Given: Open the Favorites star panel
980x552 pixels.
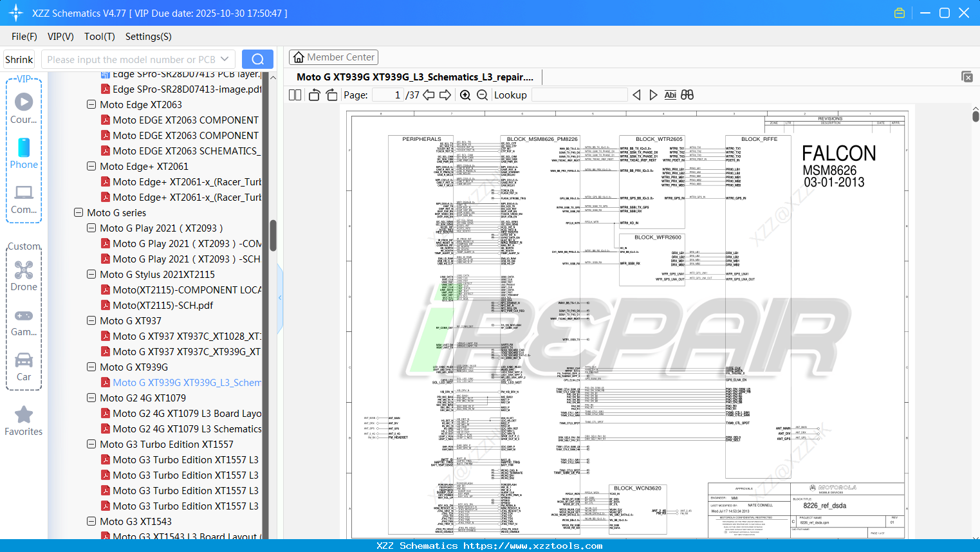Looking at the screenshot, I should tap(24, 415).
